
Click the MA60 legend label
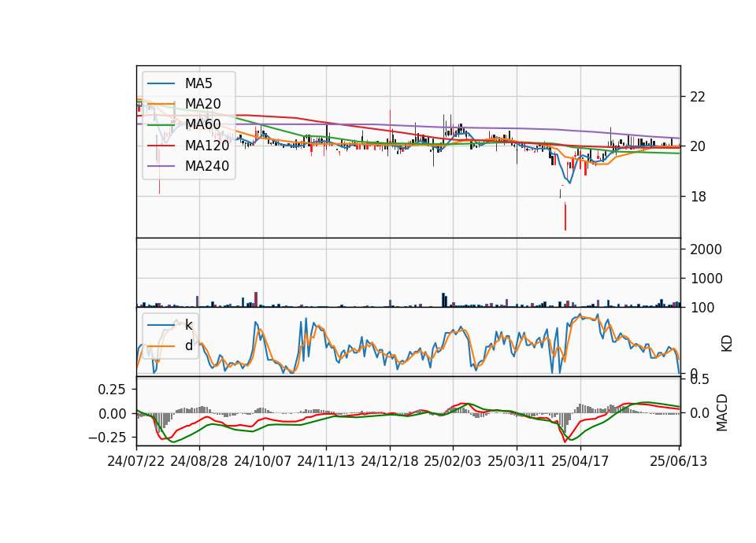pyautogui.click(x=202, y=124)
